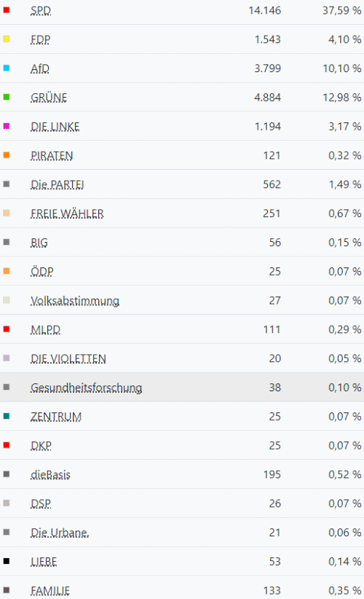
Task: Click the Die PARTEI label
Action: pyautogui.click(x=58, y=184)
